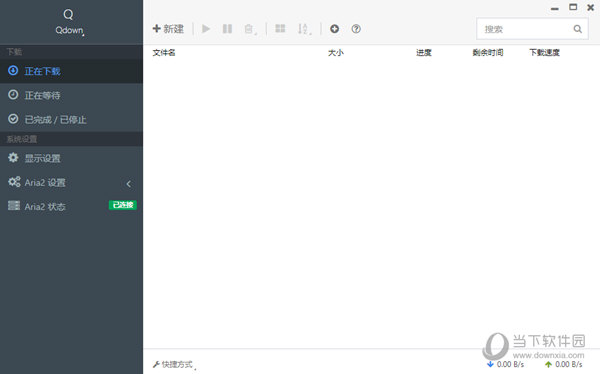Image resolution: width=600 pixels, height=374 pixels.
Task: Open the 快捷方式 shortcuts menu
Action: click(x=174, y=364)
